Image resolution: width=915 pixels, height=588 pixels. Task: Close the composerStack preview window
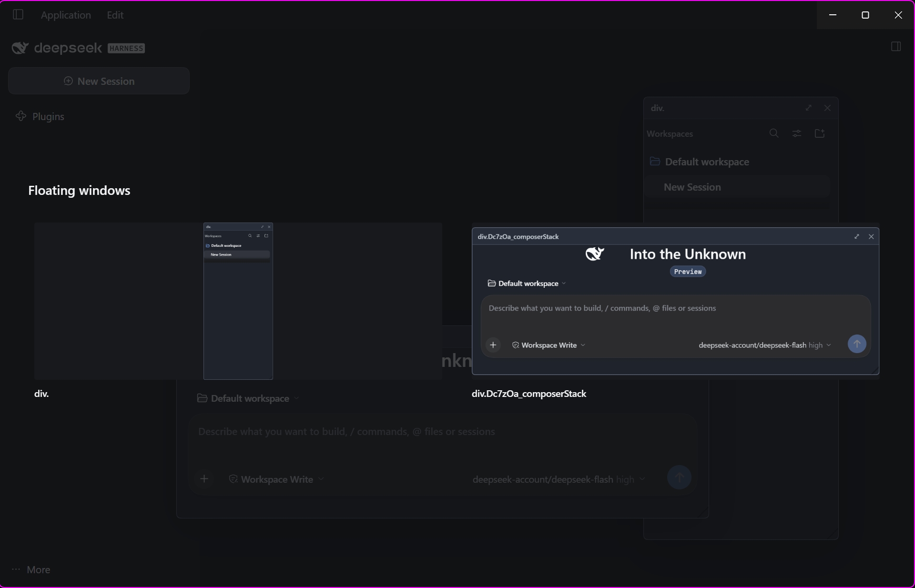point(871,236)
